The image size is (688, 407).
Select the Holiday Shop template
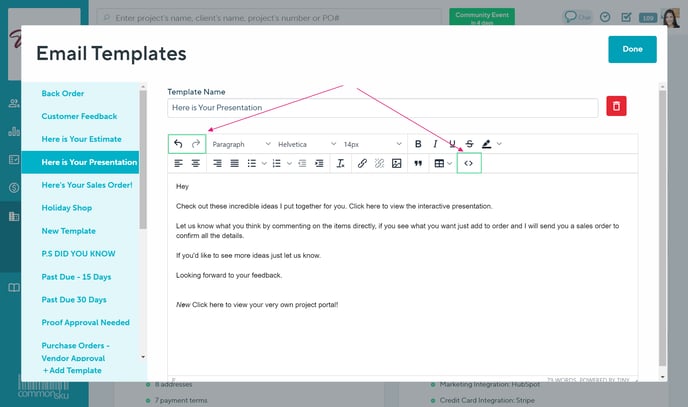(69, 208)
